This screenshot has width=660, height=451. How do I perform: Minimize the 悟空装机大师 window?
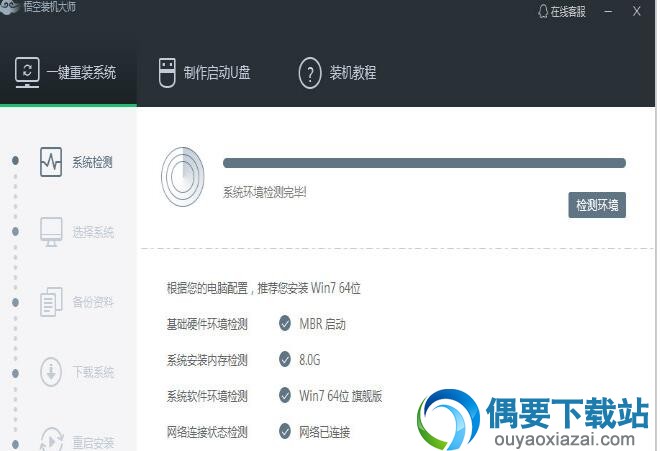click(x=608, y=11)
